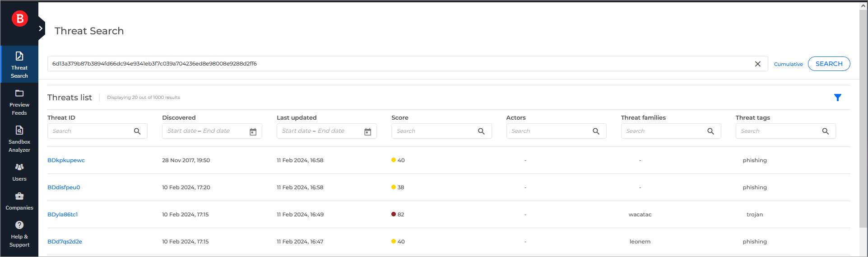Focus the Actors search input field

(x=548, y=131)
